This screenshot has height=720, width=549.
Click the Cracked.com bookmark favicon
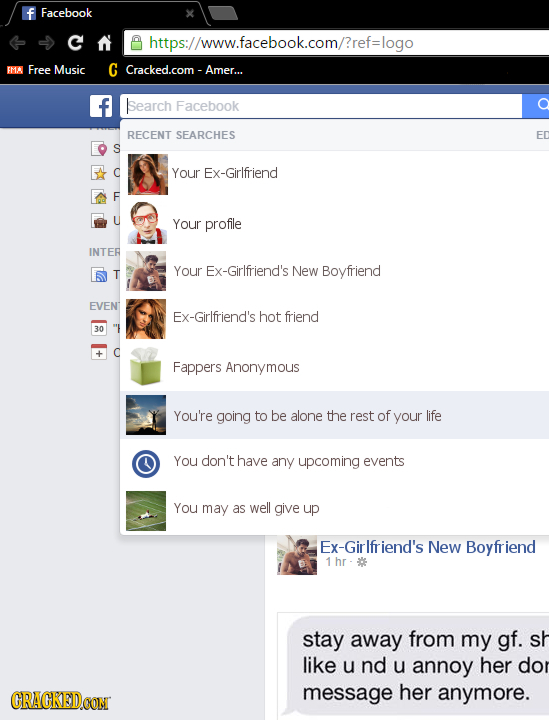113,70
